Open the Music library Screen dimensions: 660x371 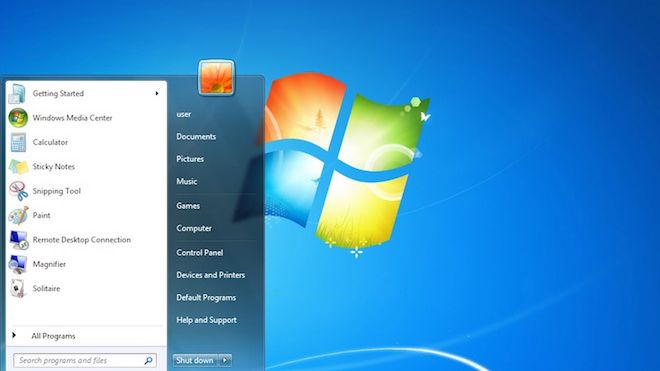(x=186, y=181)
